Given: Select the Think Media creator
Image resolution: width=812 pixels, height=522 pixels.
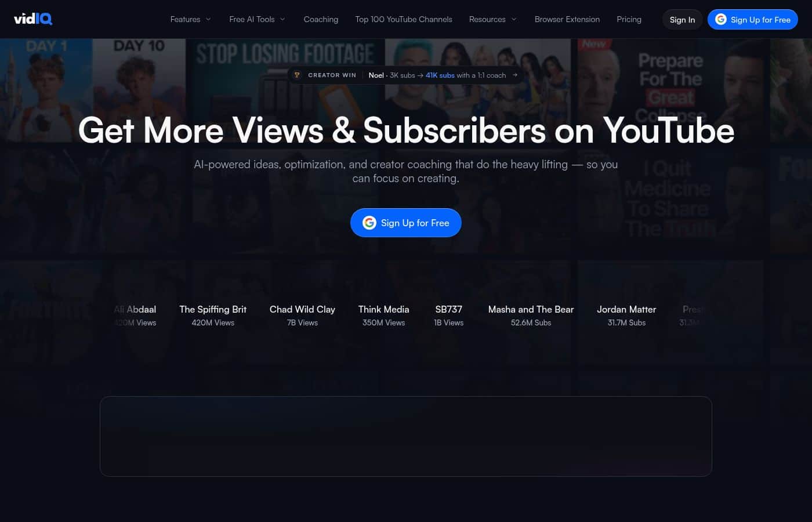Looking at the screenshot, I should coord(383,316).
